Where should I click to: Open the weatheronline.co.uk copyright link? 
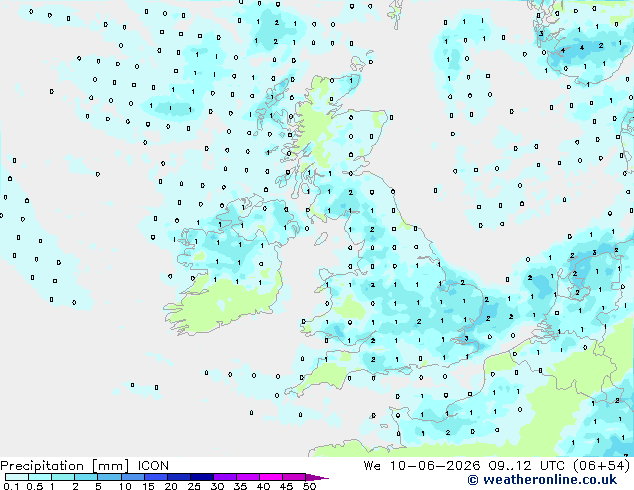542,480
